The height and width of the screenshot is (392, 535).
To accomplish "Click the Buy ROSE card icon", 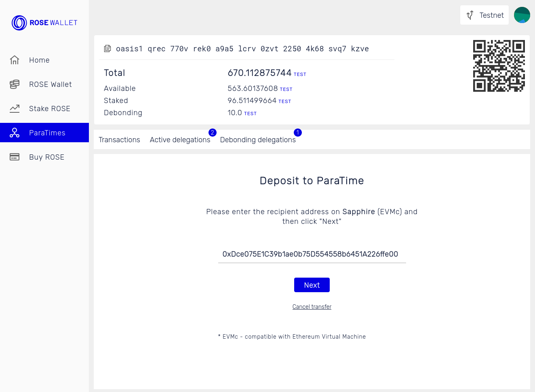I will [x=15, y=157].
